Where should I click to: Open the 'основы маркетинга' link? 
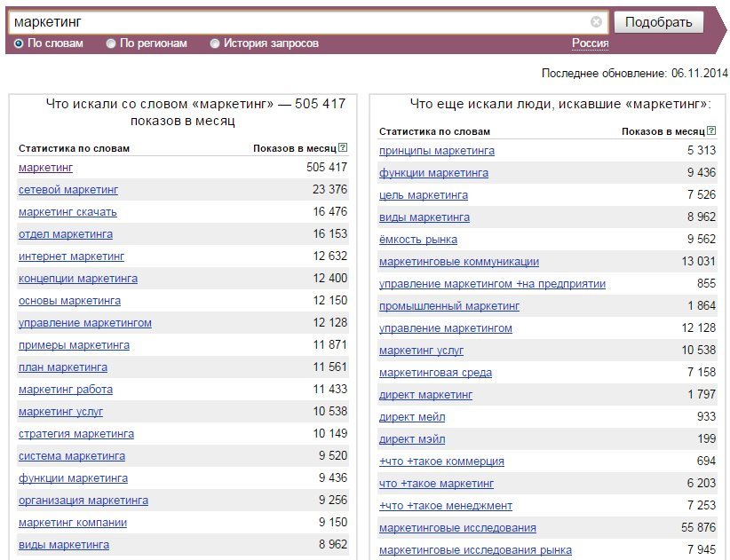(70, 301)
